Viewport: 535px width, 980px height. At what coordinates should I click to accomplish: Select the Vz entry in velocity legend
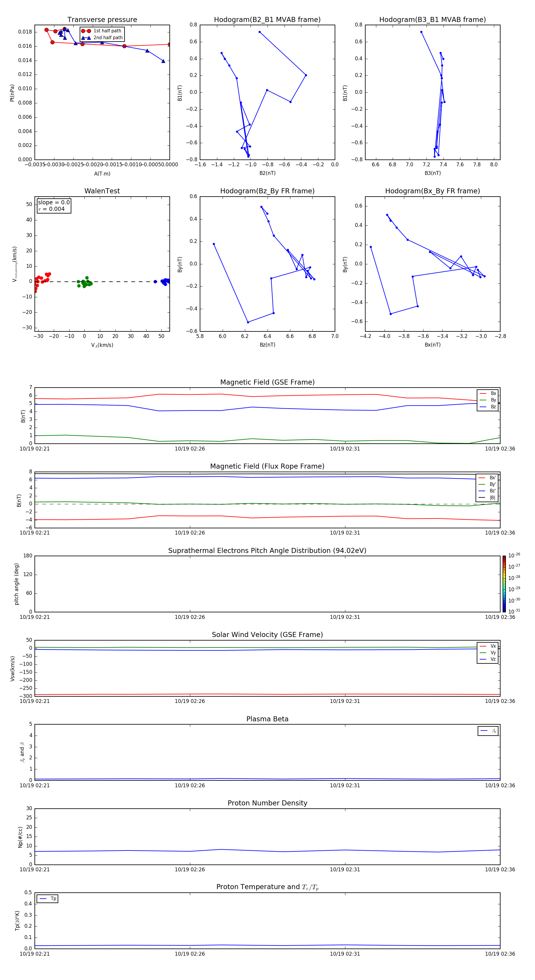[488, 659]
